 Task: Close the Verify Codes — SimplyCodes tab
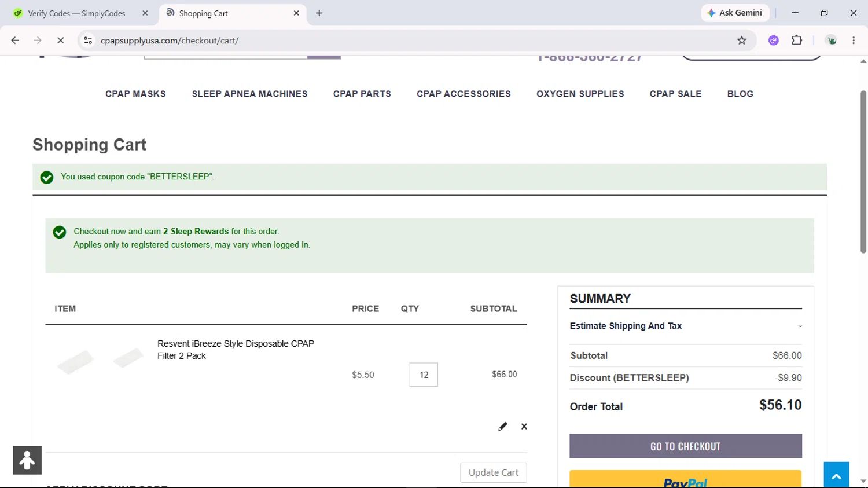[x=145, y=13]
